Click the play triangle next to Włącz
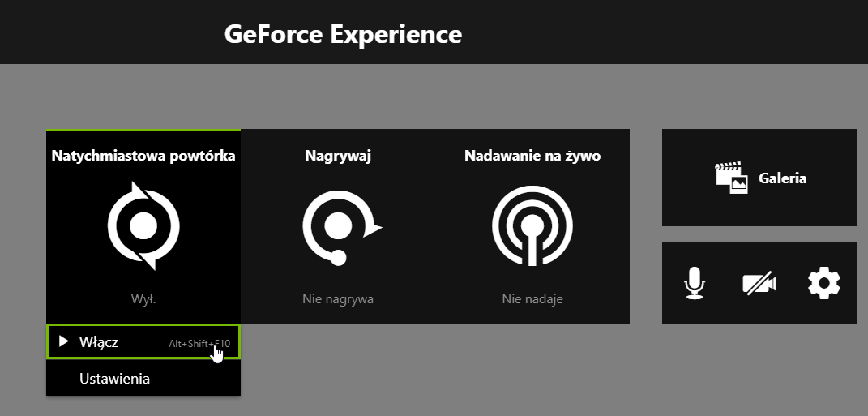Viewport: 868px width, 416px height. (x=64, y=341)
